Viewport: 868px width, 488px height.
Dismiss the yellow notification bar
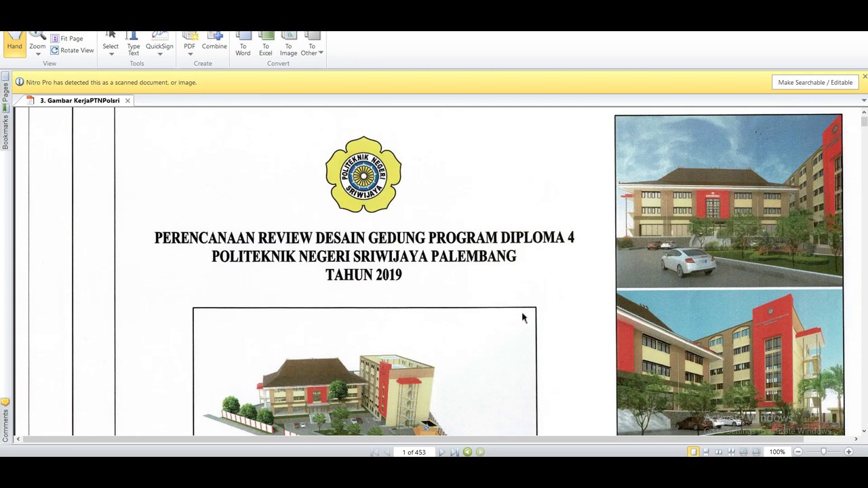pos(865,77)
